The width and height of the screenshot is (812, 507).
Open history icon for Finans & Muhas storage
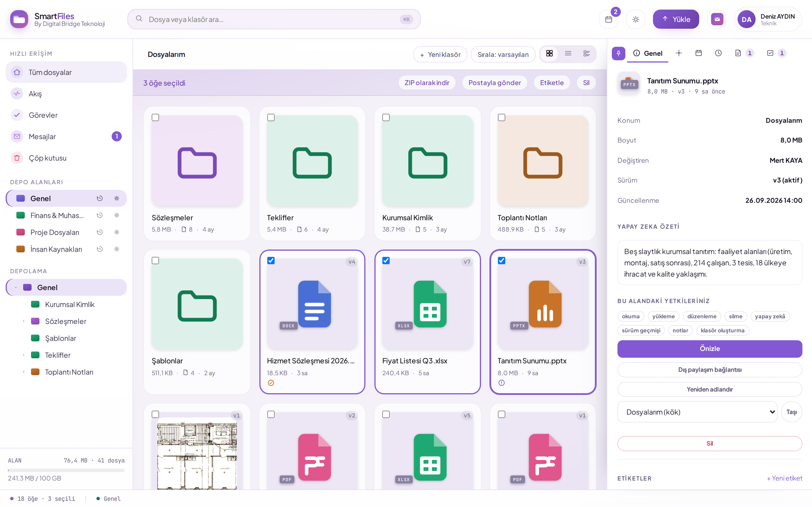[100, 215]
